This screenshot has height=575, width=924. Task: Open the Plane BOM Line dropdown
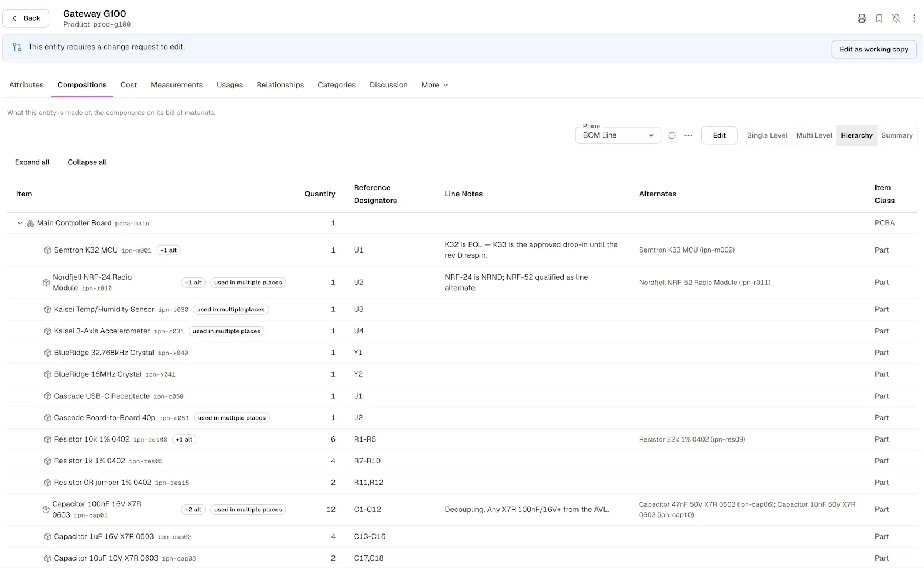[x=618, y=136]
